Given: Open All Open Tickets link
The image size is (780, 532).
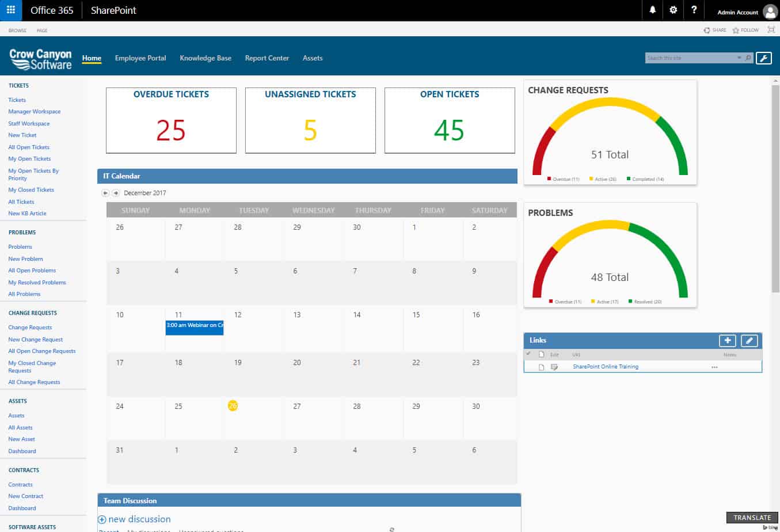Looking at the screenshot, I should [x=29, y=147].
